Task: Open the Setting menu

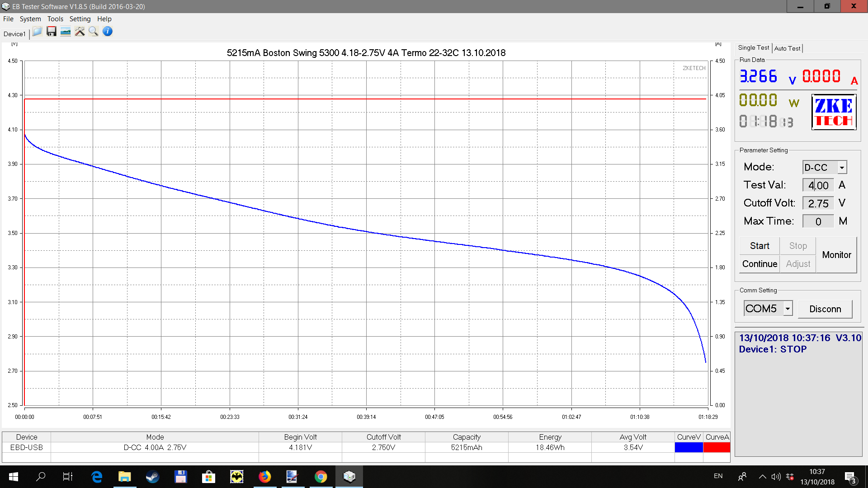Action: coord(80,19)
